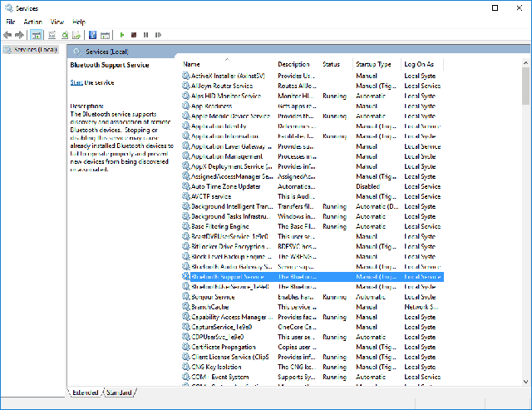Image resolution: width=532 pixels, height=410 pixels.
Task: Click the Refresh toolbar icon
Action: pyautogui.click(x=63, y=35)
